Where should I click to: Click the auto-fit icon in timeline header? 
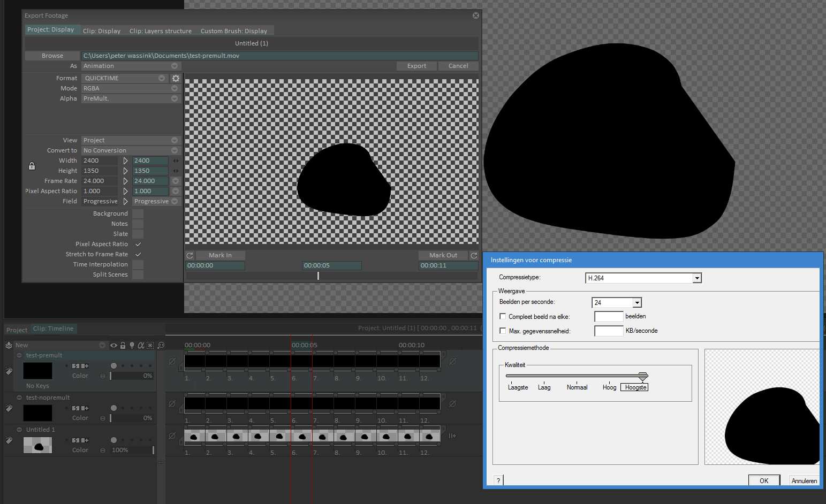click(161, 345)
